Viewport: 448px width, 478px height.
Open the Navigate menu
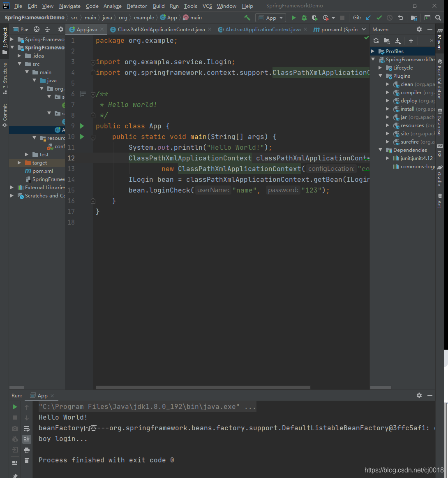click(70, 6)
